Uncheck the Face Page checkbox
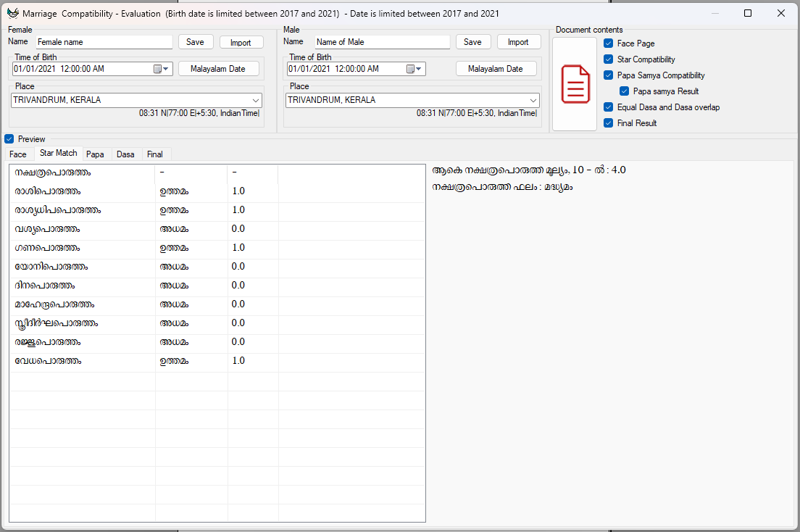This screenshot has width=800, height=532. [609, 43]
